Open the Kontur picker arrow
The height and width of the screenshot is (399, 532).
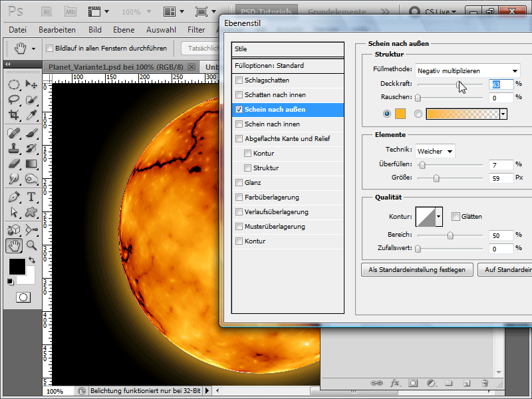[x=439, y=217]
